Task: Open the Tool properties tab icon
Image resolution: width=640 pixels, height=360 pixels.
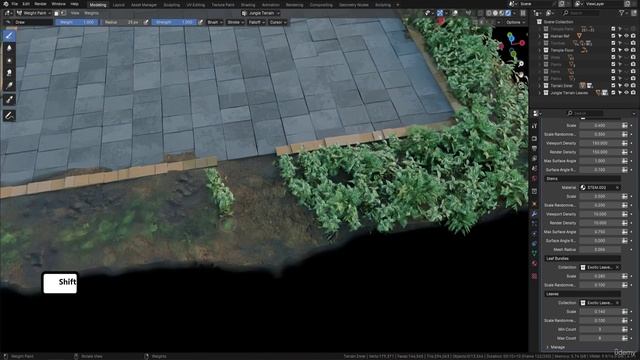Action: coord(534,126)
